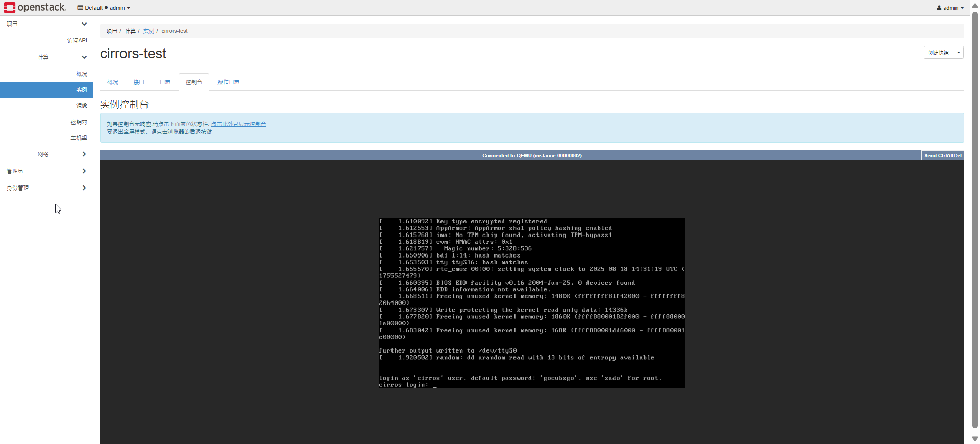Screen dimensions: 980x444
Task: Click the OpenStack logo
Action: pos(35,8)
